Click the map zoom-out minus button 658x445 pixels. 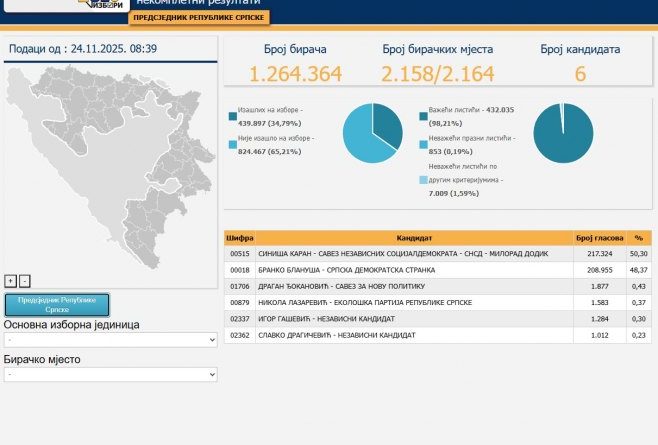click(25, 281)
